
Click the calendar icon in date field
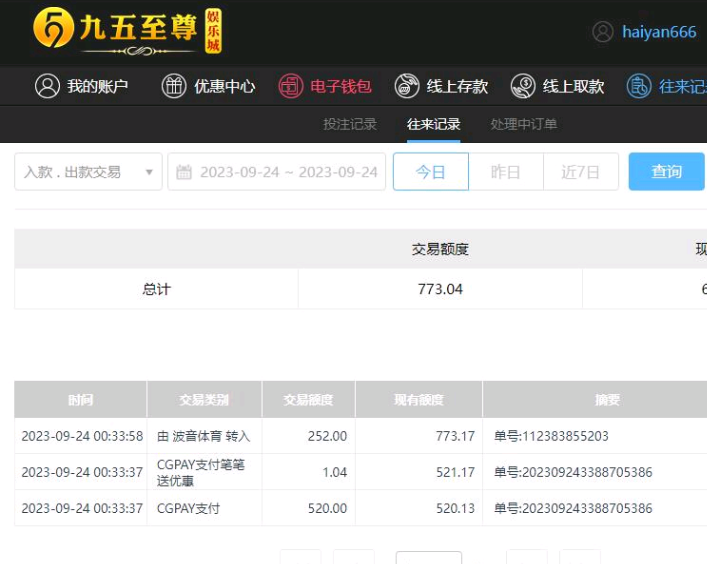tap(184, 172)
